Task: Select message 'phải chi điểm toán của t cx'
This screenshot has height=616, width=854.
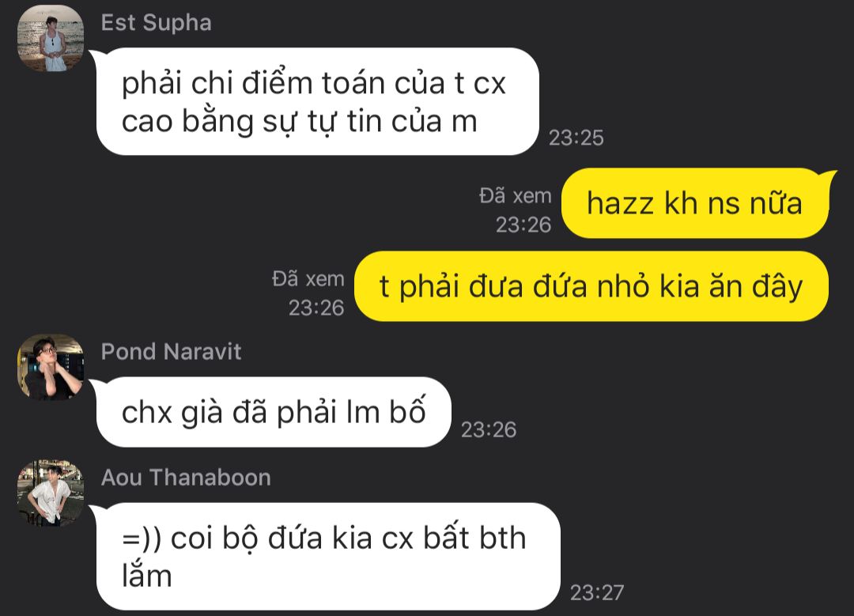Action: click(318, 101)
